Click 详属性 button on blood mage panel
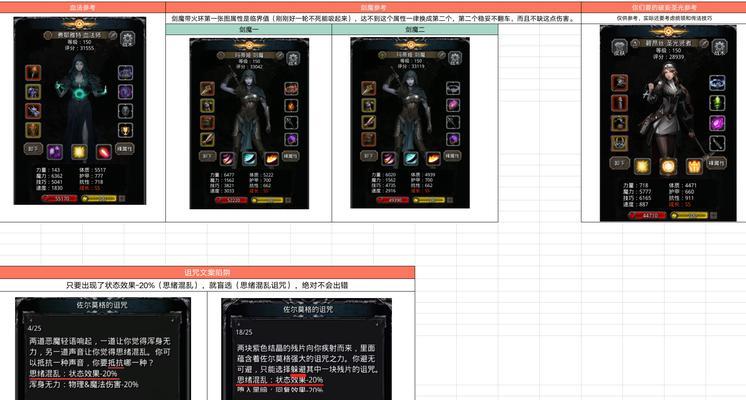 pyautogui.click(x=125, y=149)
